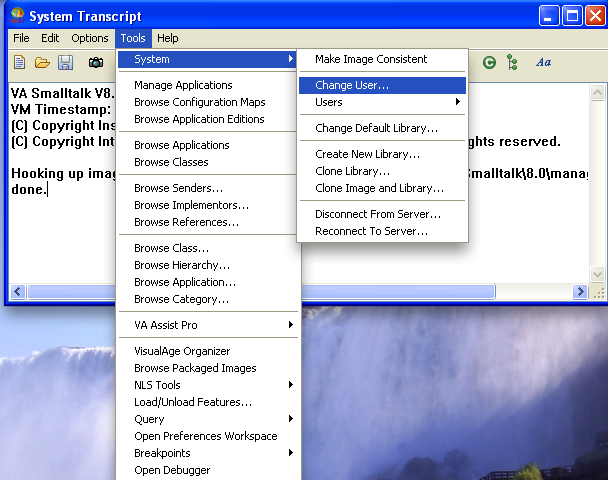
Task: Expand the VA Assist Pro submenu
Action: pos(208,325)
